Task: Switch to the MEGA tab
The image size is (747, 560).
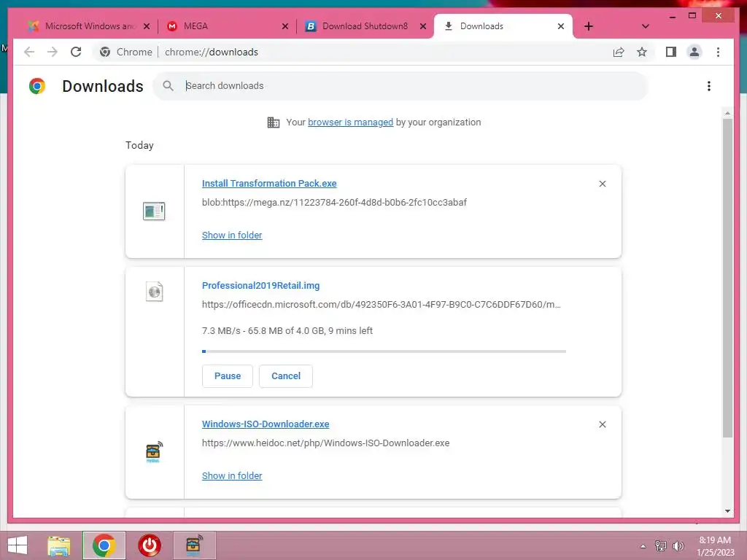Action: tap(225, 26)
